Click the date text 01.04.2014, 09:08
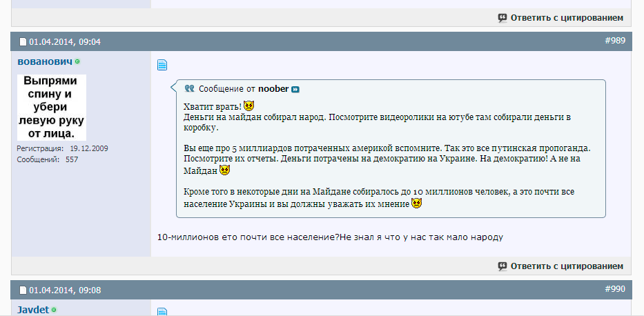 click(65, 290)
